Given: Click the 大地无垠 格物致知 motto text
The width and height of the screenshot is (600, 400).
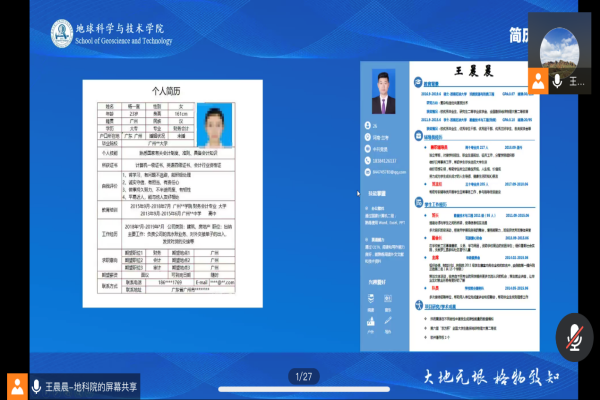Looking at the screenshot, I should 475,376.
